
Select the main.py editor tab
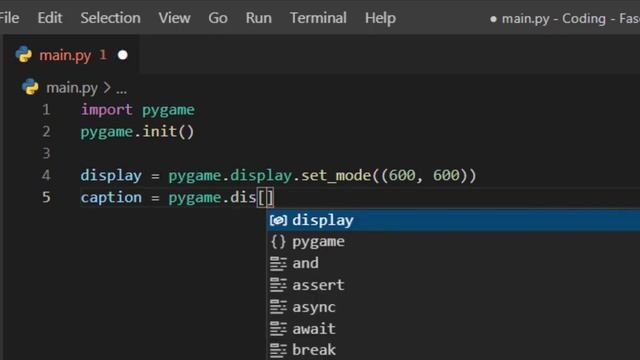pos(71,55)
